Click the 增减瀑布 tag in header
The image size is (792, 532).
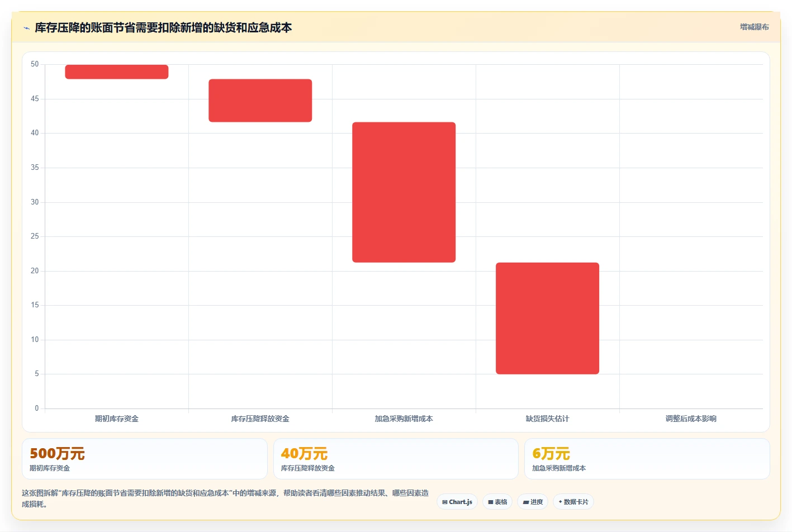pos(754,27)
